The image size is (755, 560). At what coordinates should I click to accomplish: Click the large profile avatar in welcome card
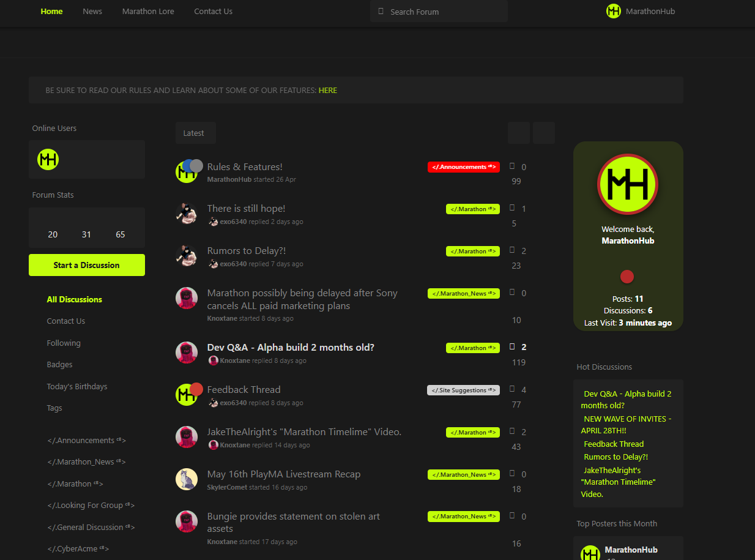pyautogui.click(x=627, y=184)
